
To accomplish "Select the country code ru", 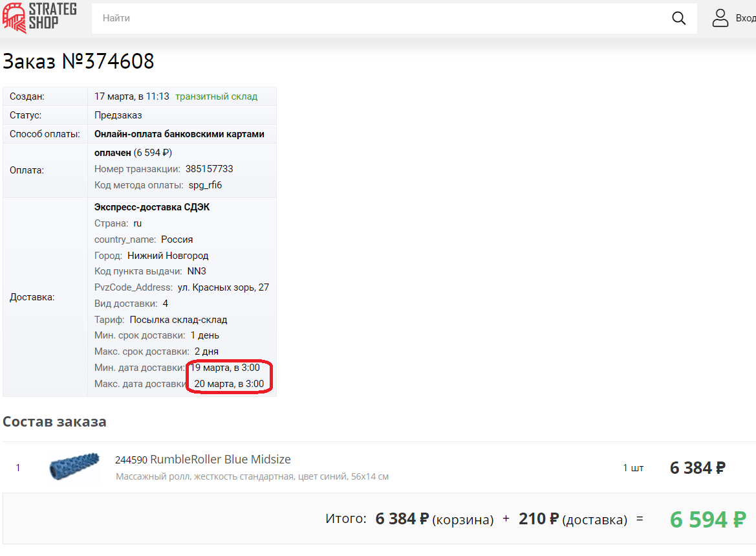I will tap(137, 223).
